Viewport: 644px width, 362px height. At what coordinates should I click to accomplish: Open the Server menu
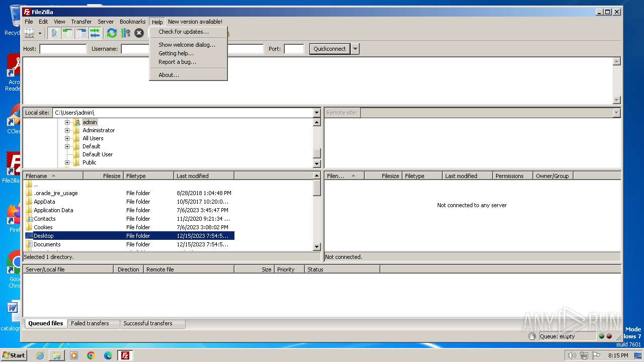pos(106,22)
